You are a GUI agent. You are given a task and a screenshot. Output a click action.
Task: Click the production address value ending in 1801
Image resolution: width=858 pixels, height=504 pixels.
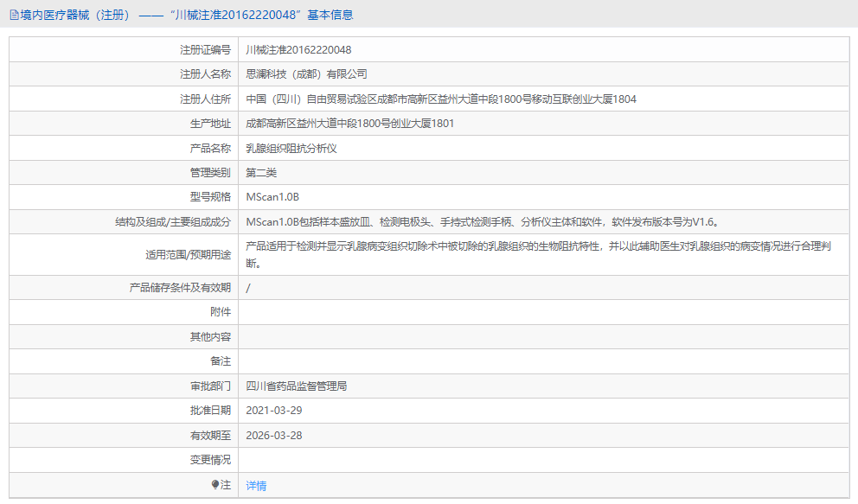click(349, 124)
